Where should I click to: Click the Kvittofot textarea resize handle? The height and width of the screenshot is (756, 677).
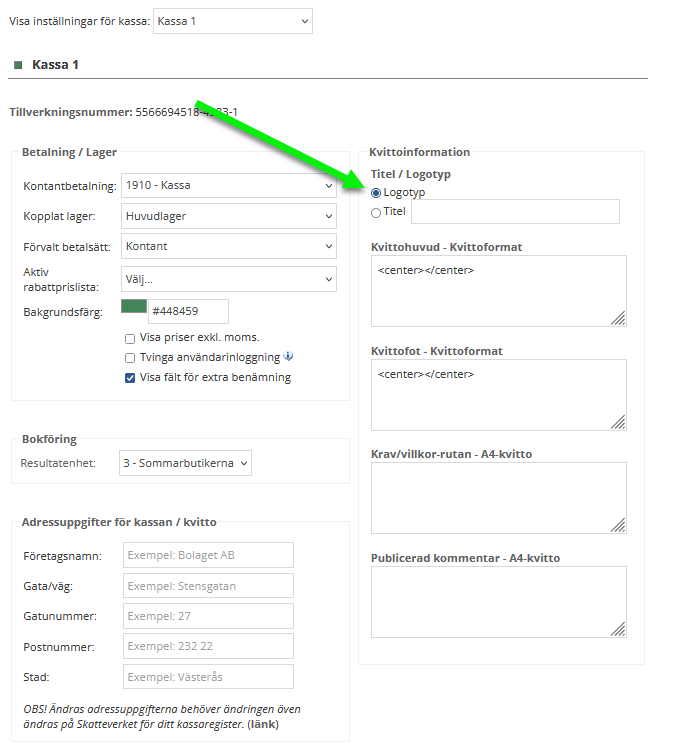[618, 422]
